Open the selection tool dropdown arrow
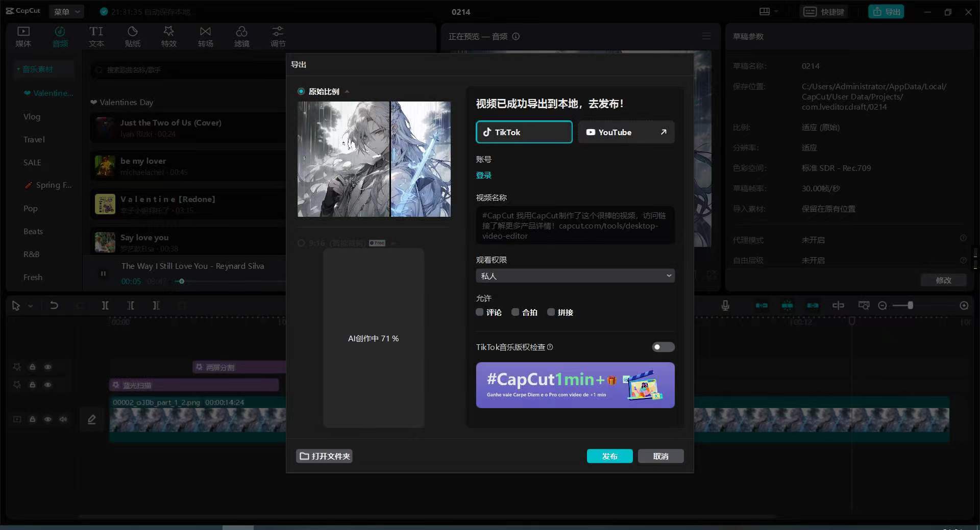This screenshot has width=980, height=530. pyautogui.click(x=30, y=306)
